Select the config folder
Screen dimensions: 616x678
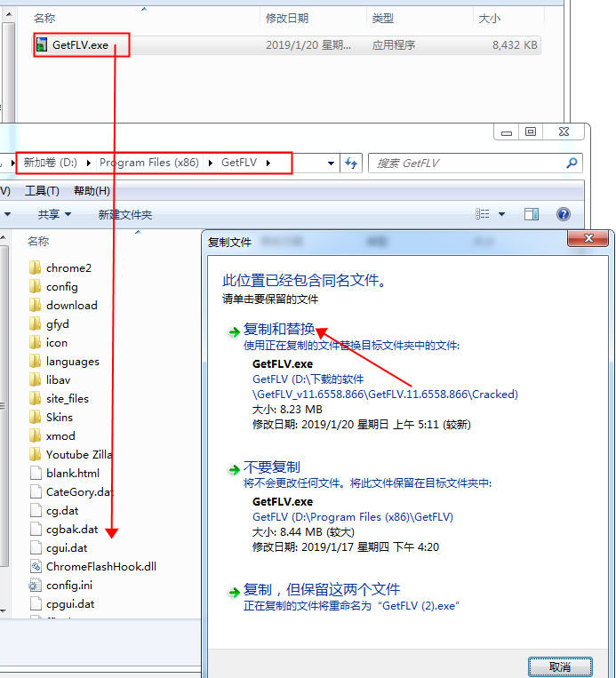tap(53, 287)
